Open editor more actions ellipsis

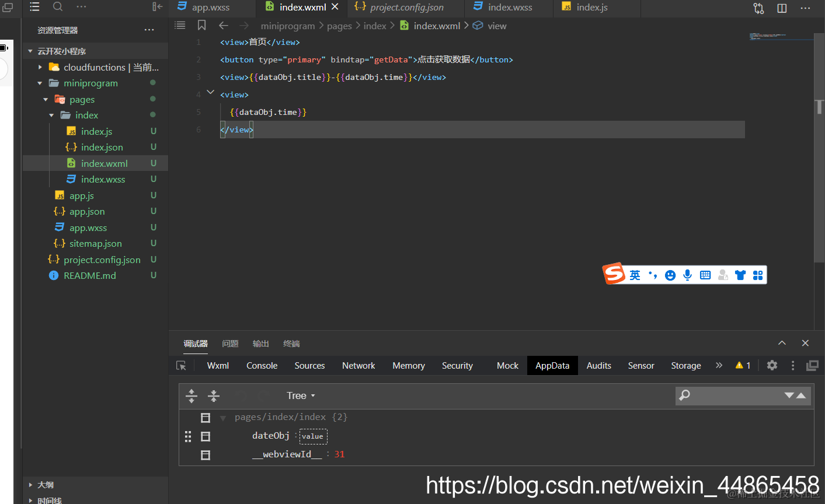coord(805,8)
